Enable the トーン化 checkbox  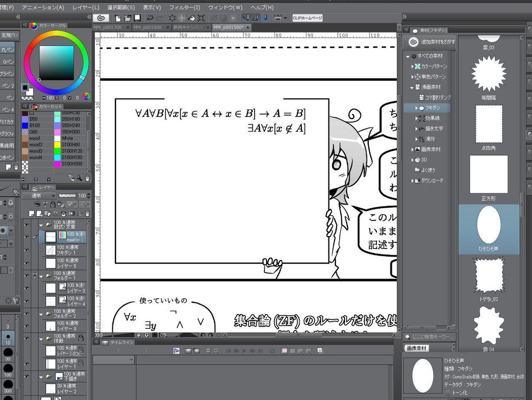[447, 393]
